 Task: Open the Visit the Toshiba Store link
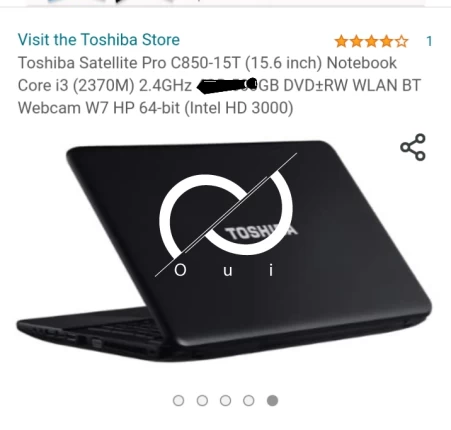[99, 39]
